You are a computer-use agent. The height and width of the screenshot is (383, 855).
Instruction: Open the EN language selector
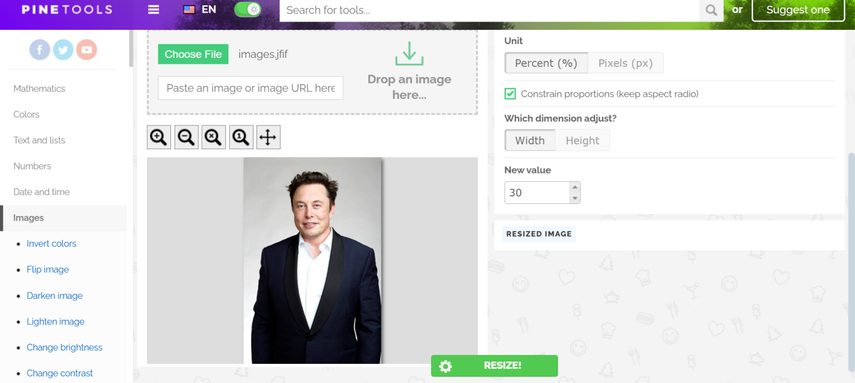200,9
